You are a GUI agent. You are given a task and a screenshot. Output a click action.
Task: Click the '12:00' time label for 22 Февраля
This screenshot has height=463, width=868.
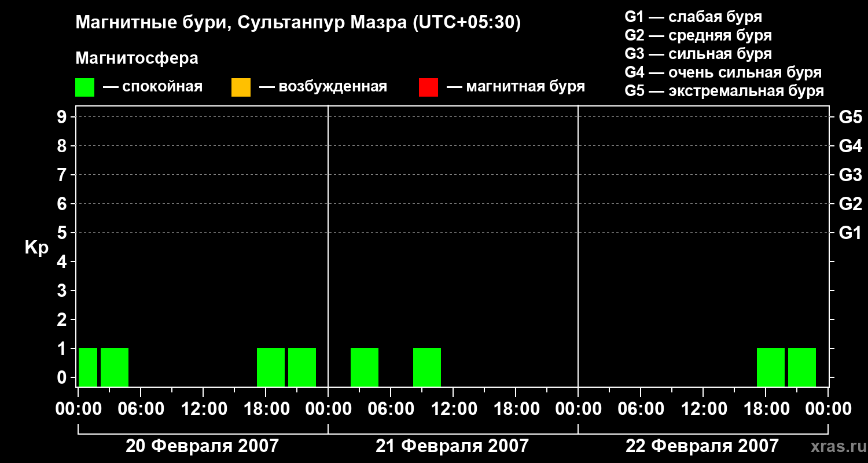pos(703,409)
